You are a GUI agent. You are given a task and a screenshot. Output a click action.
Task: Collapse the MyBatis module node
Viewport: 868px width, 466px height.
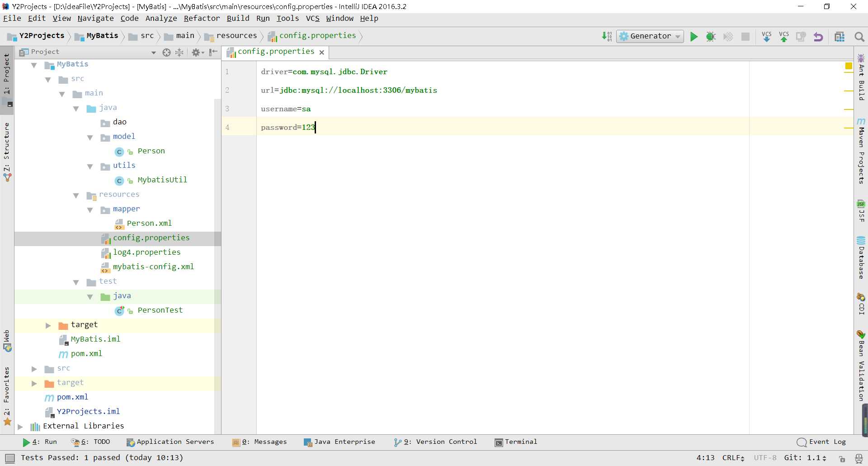(34, 65)
